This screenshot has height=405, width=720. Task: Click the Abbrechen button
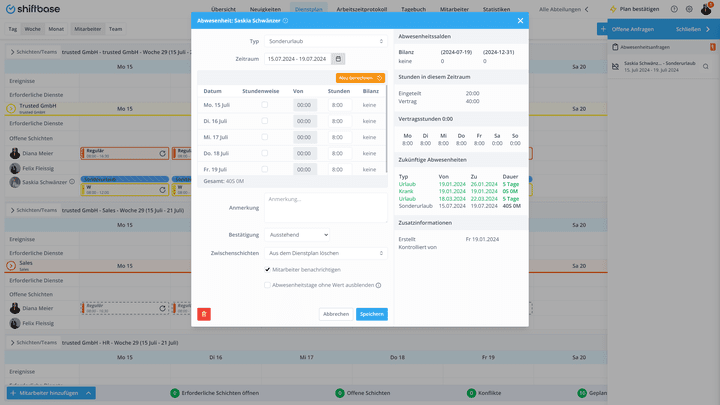[336, 314]
